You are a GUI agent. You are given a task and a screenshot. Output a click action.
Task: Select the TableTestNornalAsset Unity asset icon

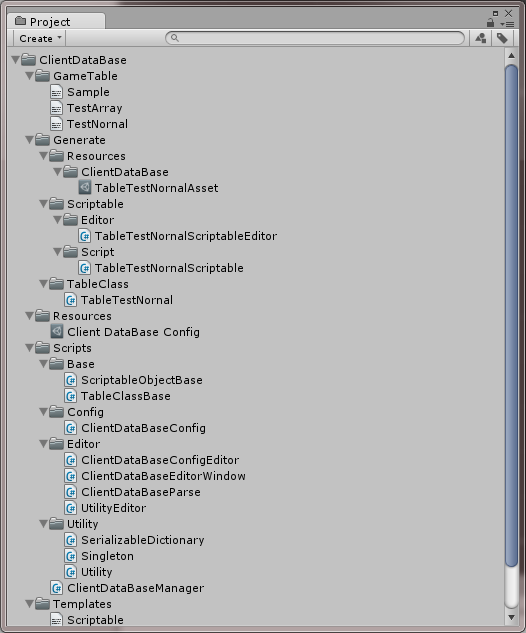(85, 188)
